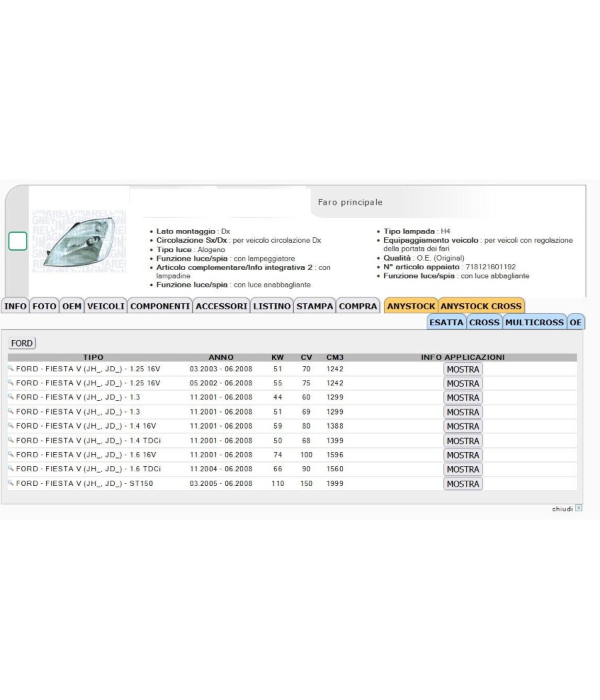The image size is (600, 700).
Task: Click the Tipo luce Alogeno entry
Action: (x=191, y=249)
